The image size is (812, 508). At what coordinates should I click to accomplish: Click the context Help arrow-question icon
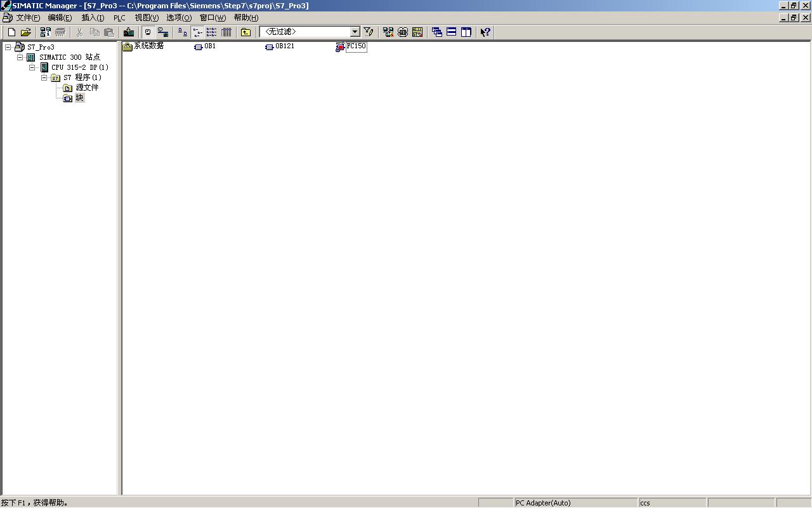485,32
